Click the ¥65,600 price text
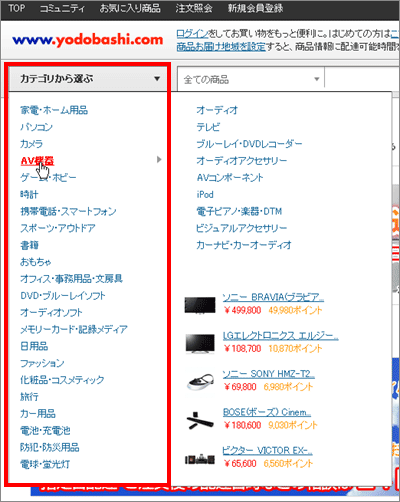 click(x=240, y=464)
